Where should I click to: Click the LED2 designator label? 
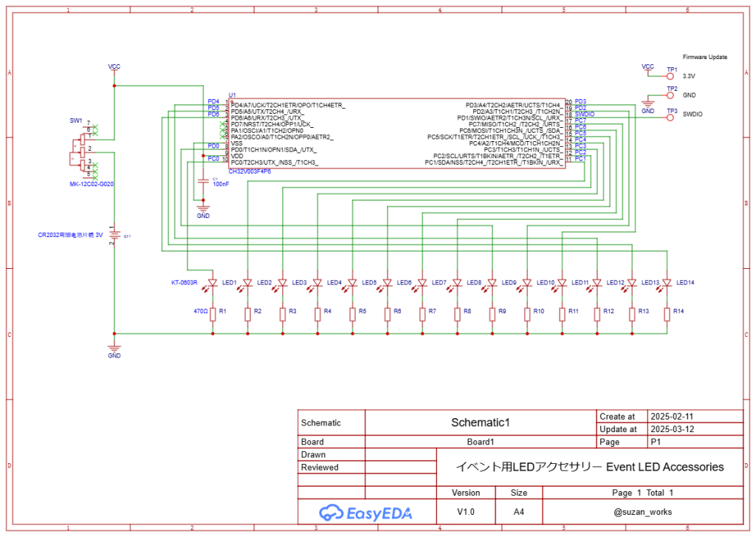coord(264,283)
